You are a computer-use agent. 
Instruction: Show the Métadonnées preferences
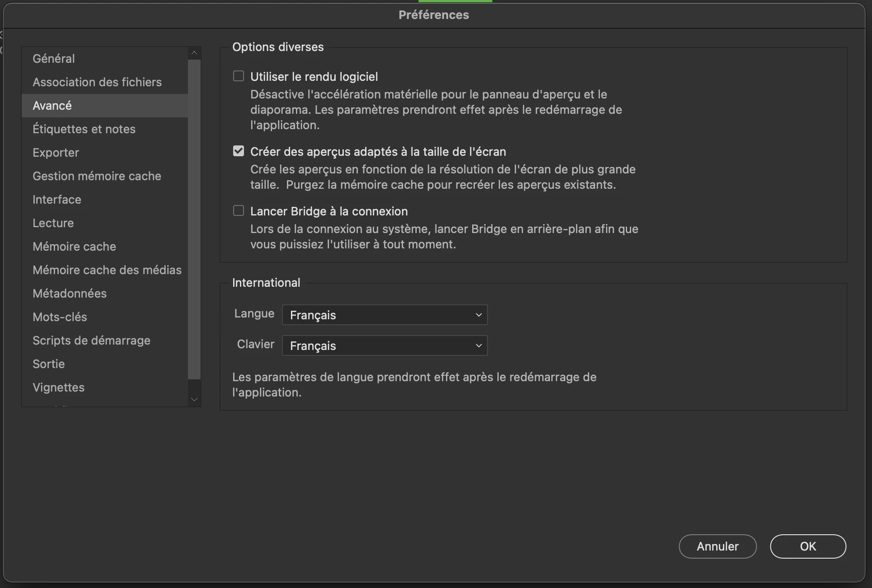[70, 294]
